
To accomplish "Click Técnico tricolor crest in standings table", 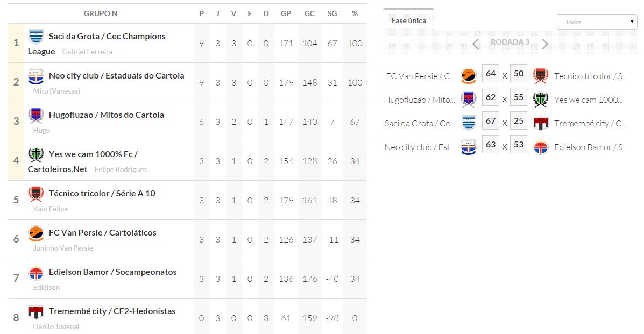I will [x=36, y=194].
